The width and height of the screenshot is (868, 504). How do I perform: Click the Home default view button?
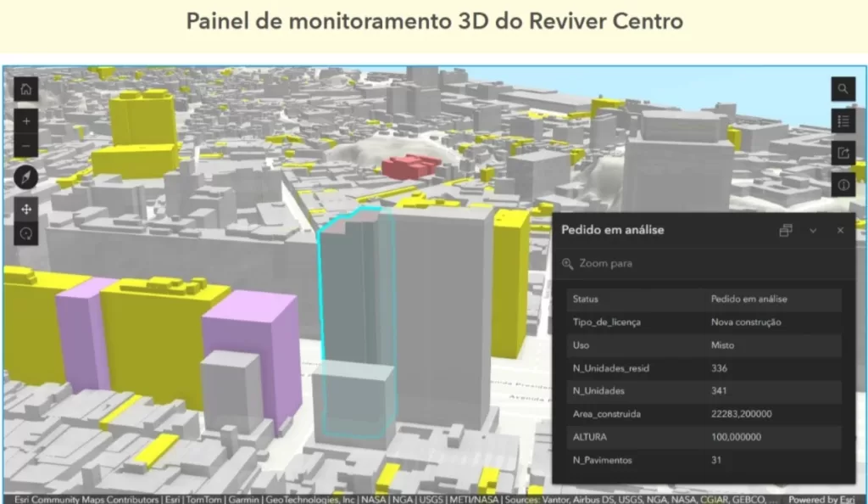click(x=26, y=88)
